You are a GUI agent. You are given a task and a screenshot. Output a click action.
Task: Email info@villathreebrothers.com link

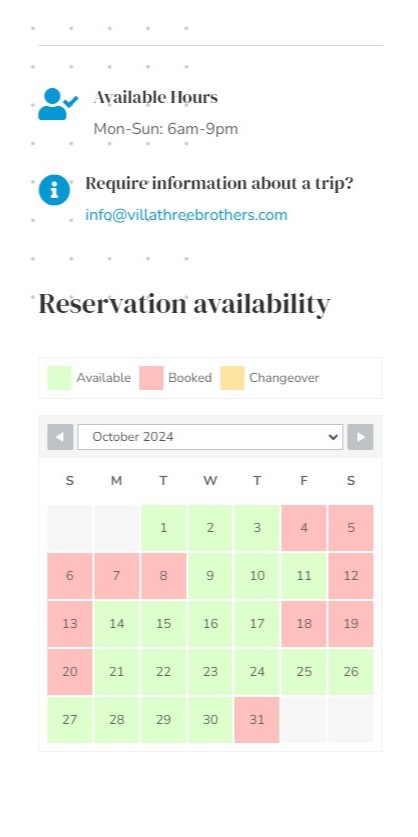point(186,215)
